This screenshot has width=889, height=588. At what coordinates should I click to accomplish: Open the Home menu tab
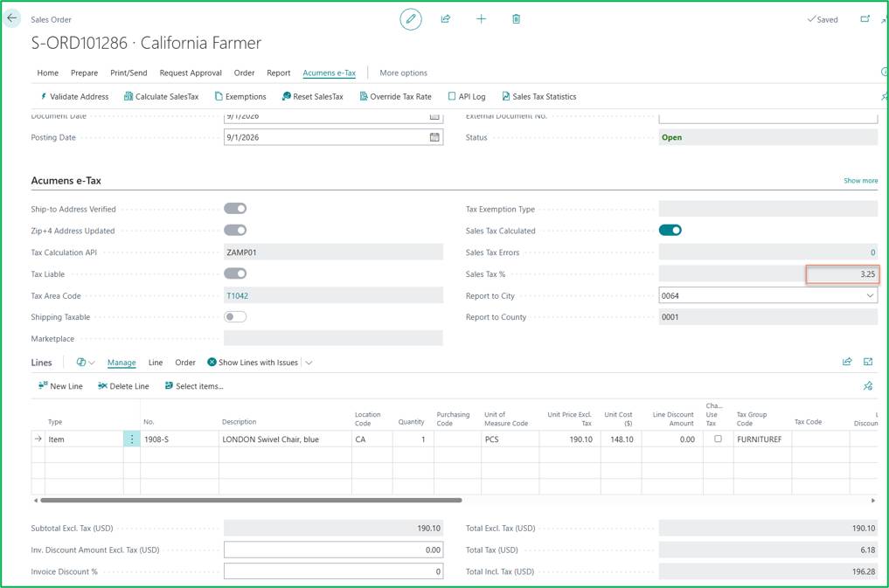(47, 73)
